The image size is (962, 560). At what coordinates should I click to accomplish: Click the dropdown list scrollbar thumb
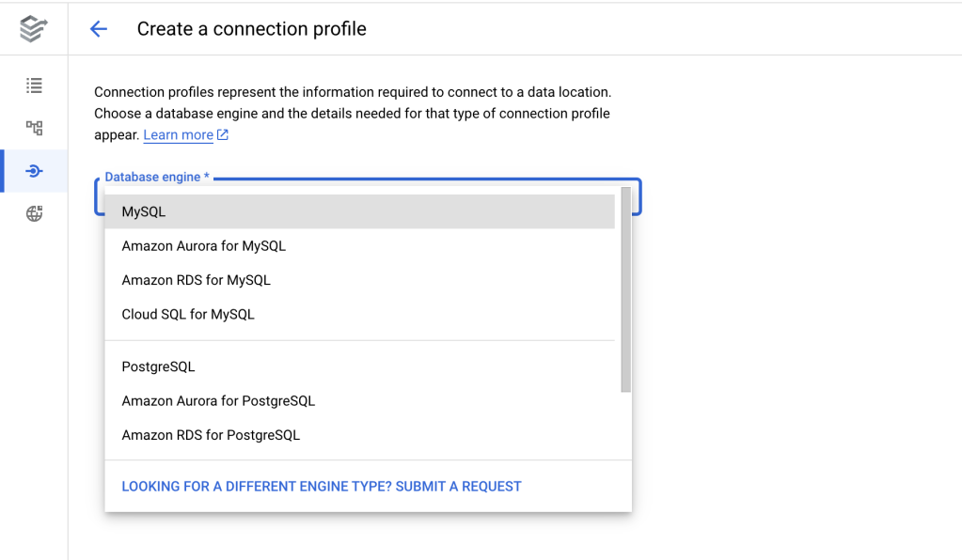626,289
